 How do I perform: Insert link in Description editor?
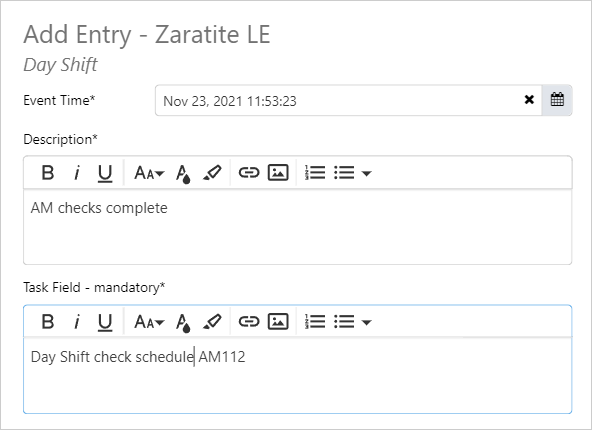click(249, 173)
